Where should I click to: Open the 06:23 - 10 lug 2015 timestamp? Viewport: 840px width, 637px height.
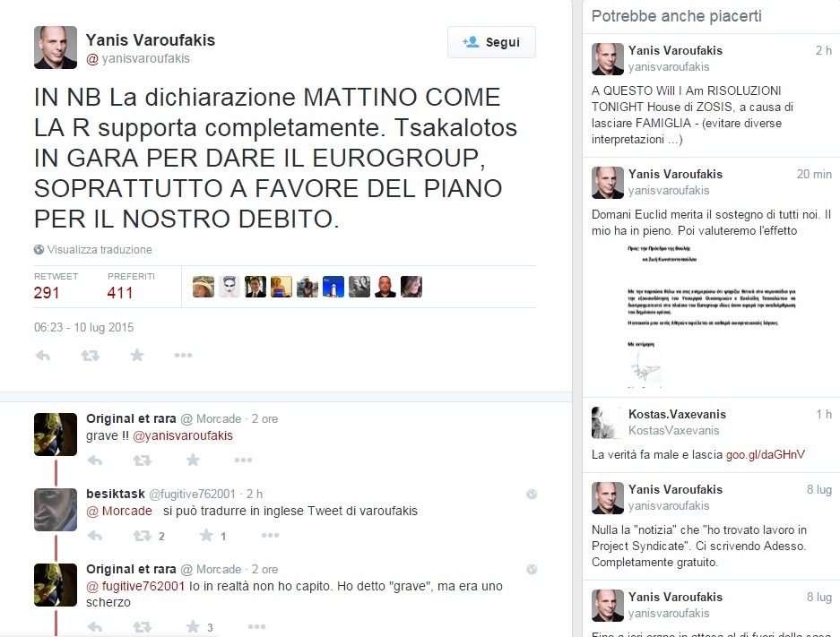pos(84,327)
